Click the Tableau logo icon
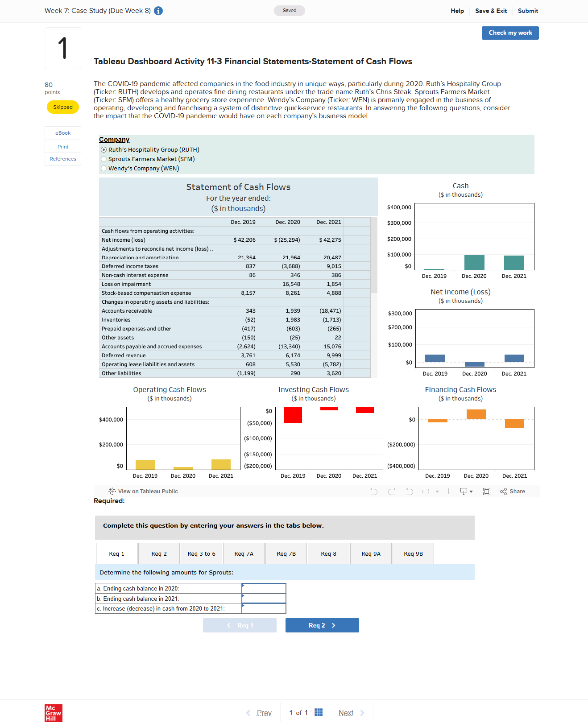This screenshot has height=727, width=588. point(112,491)
